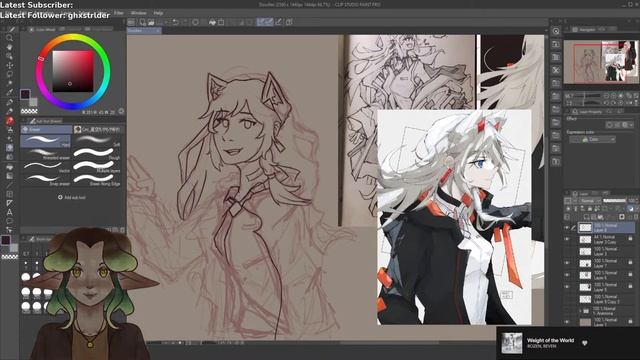Choose the Rough eraser sub tool
Viewport: 640px width, 360px height.
[x=97, y=153]
